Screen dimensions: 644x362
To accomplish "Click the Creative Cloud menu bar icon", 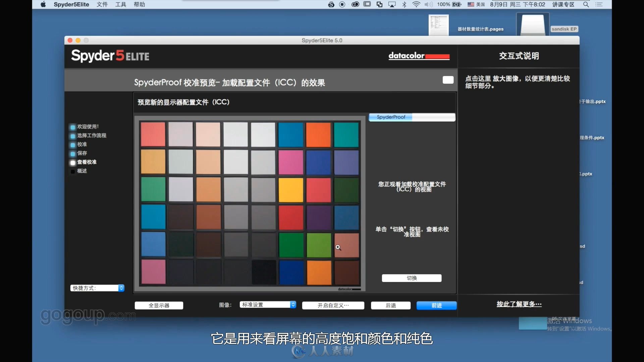I will pos(355,4).
